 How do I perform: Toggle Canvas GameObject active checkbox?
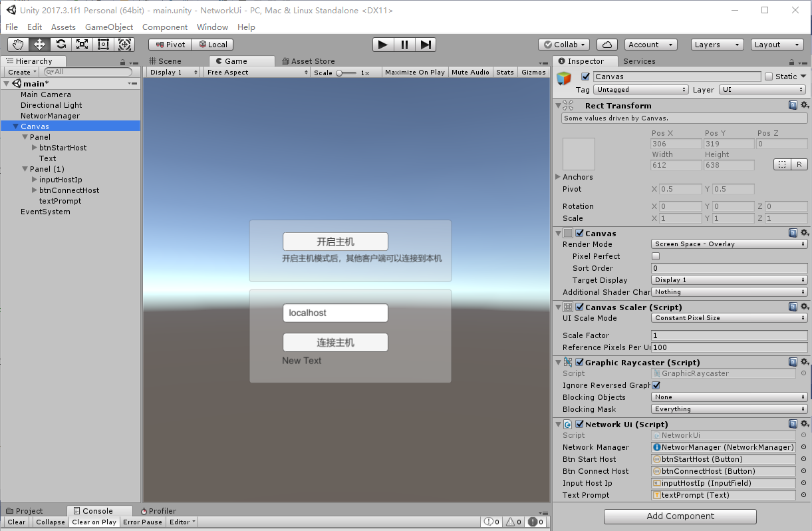coord(585,77)
